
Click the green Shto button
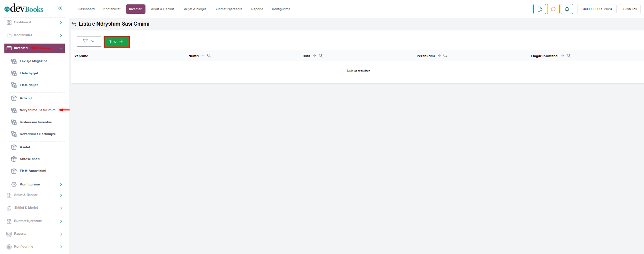pyautogui.click(x=116, y=42)
